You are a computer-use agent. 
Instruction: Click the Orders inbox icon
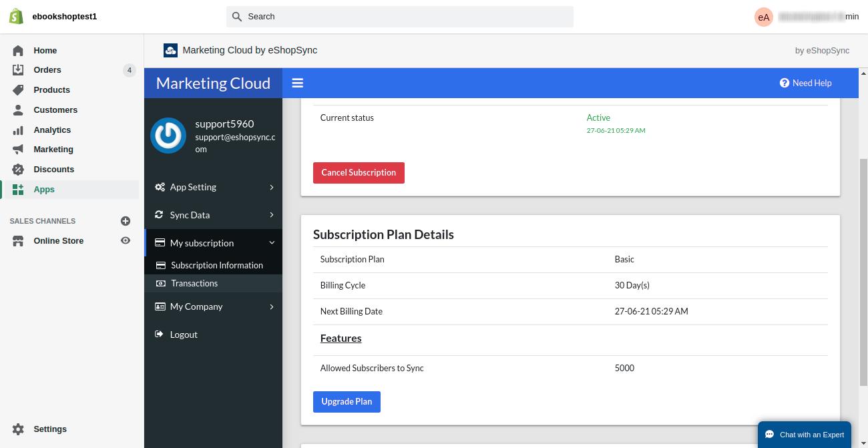point(18,70)
